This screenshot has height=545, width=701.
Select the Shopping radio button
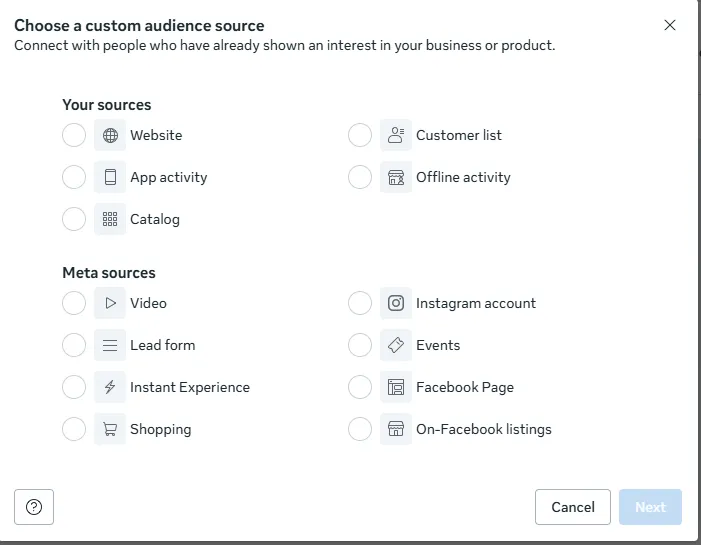[74, 429]
